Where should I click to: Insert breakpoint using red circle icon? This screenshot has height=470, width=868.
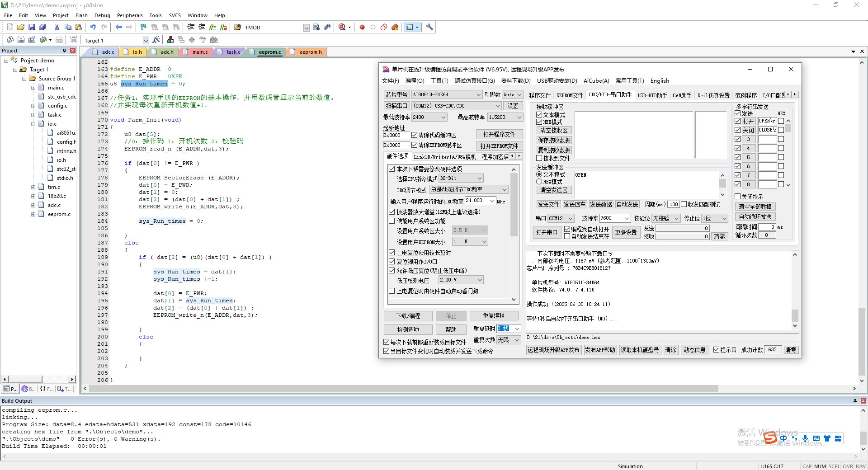click(x=362, y=27)
